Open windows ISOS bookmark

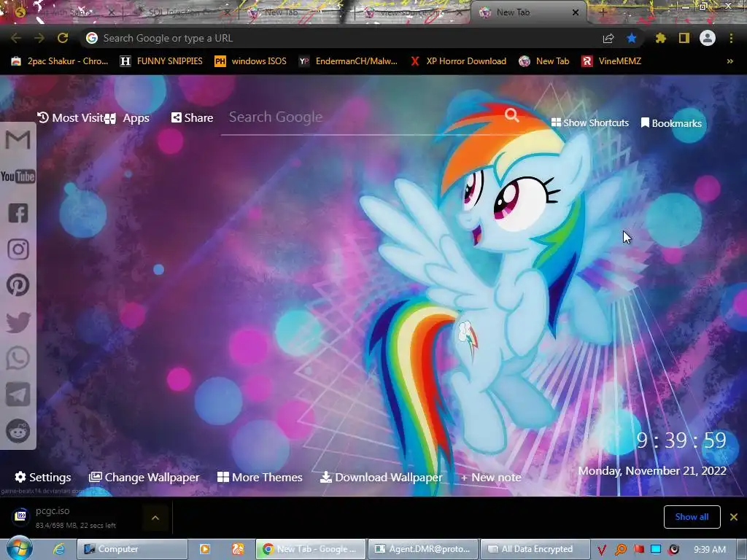point(251,61)
